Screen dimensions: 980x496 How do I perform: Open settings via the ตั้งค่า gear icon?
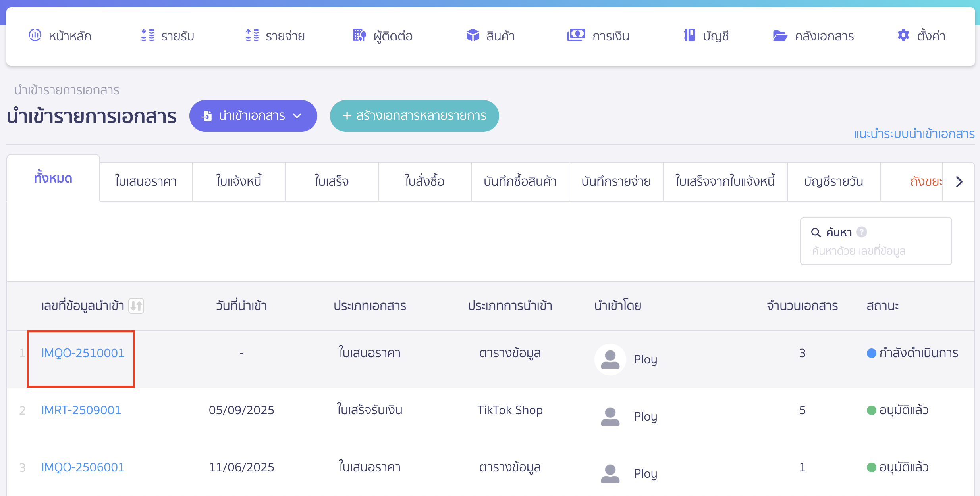click(903, 35)
